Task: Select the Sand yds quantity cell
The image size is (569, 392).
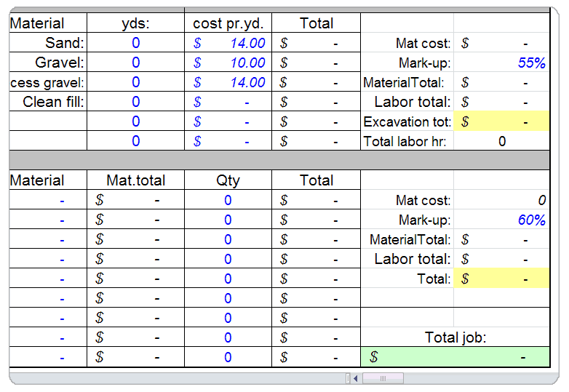Action: (135, 44)
